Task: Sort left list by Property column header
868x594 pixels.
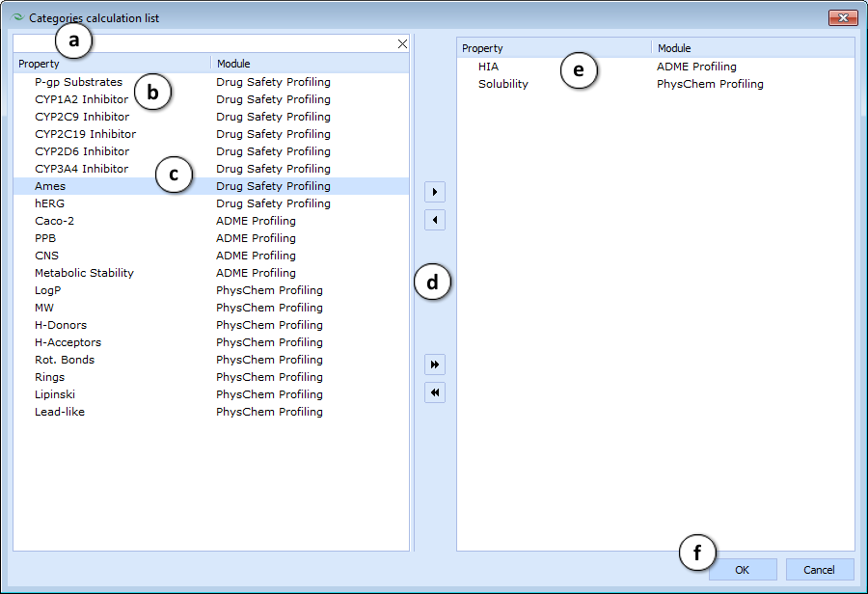Action: [113, 64]
